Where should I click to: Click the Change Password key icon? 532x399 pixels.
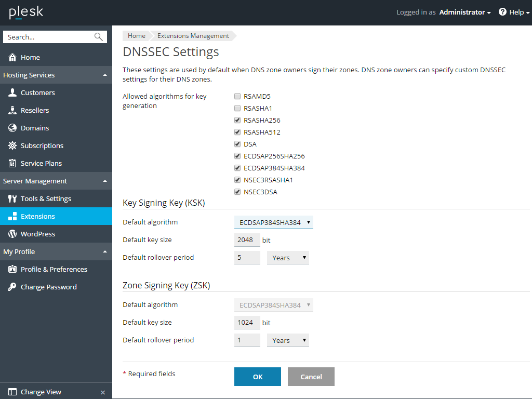[12, 287]
